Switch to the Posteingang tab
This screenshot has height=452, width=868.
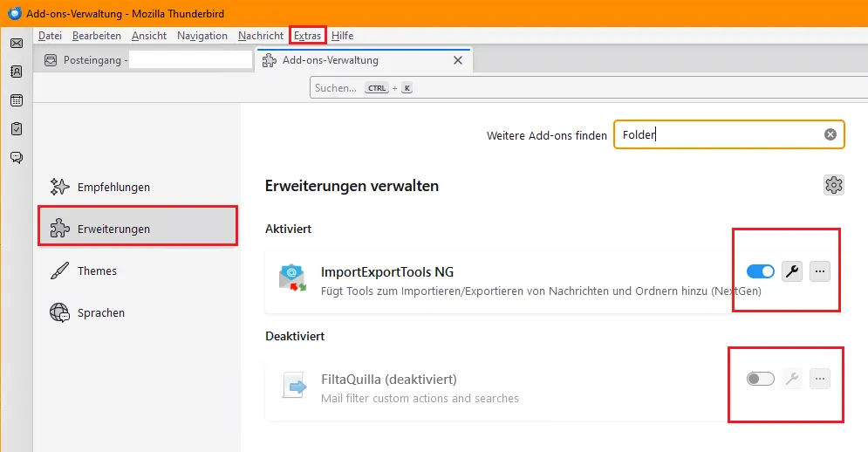click(x=144, y=60)
